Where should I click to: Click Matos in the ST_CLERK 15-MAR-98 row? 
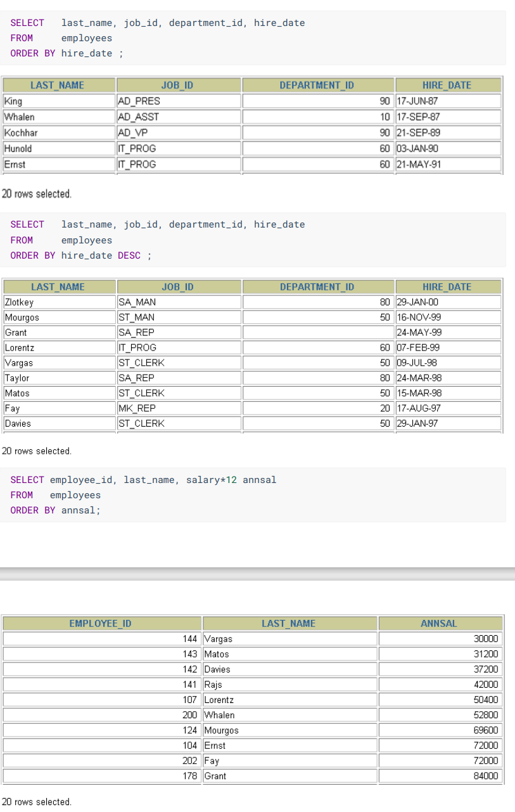pos(59,394)
